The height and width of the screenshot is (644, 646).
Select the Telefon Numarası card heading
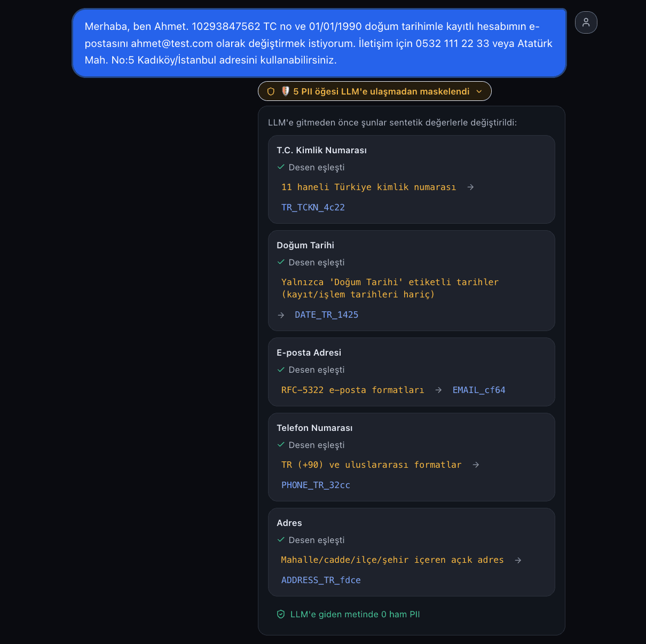click(314, 428)
